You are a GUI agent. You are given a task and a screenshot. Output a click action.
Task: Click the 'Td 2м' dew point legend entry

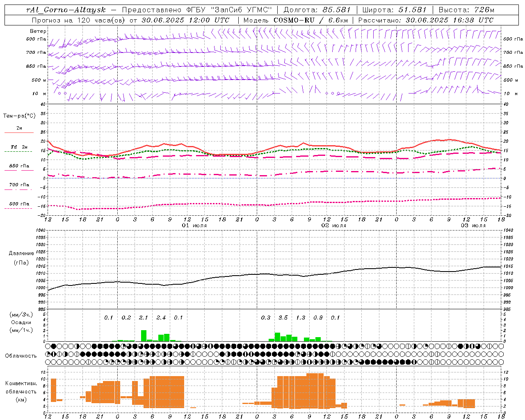tap(19, 147)
